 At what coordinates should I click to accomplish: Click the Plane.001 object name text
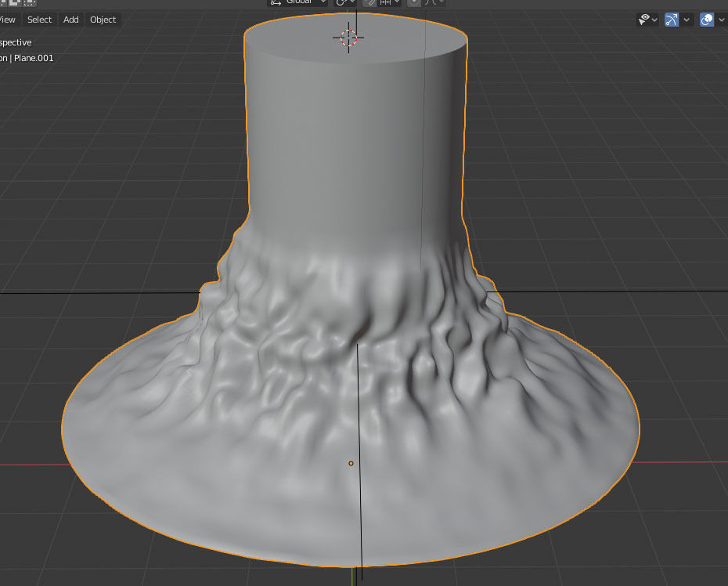click(34, 58)
